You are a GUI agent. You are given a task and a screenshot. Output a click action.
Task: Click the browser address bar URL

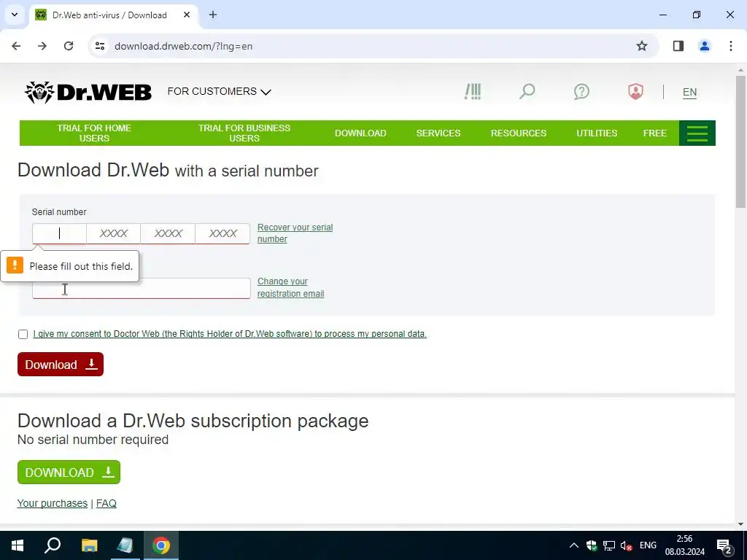coord(183,46)
